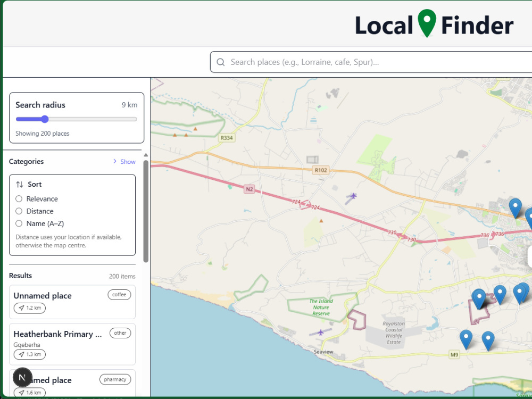Click the 1.2 km distance badge

pos(30,307)
